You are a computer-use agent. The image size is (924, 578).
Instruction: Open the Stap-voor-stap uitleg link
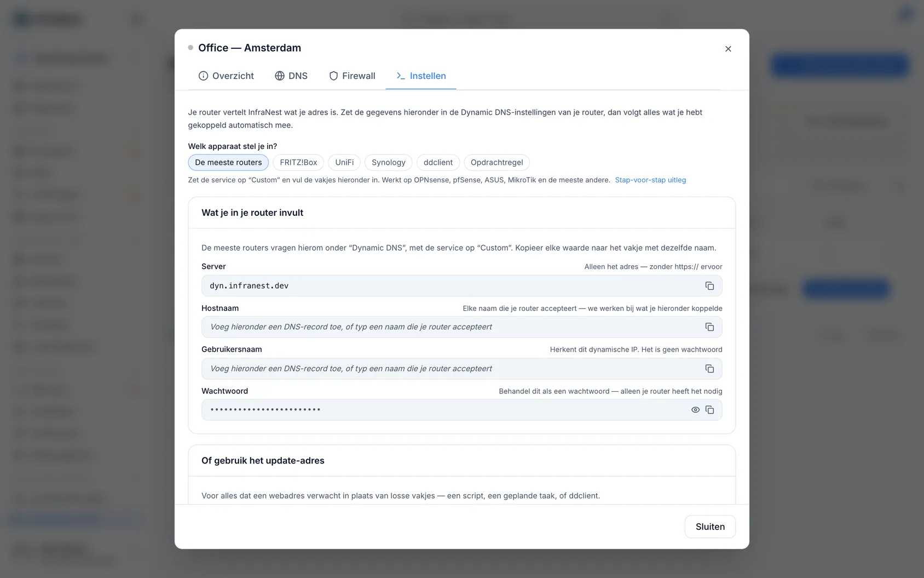650,180
